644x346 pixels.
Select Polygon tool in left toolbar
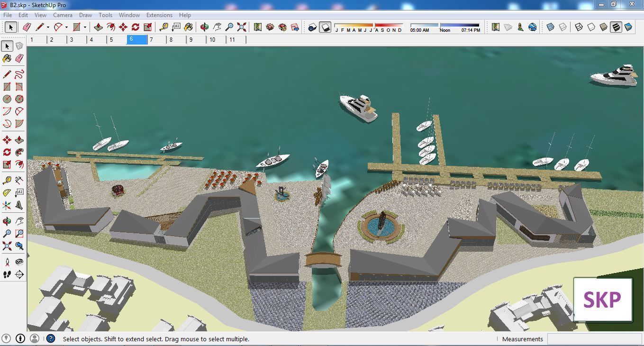point(19,99)
